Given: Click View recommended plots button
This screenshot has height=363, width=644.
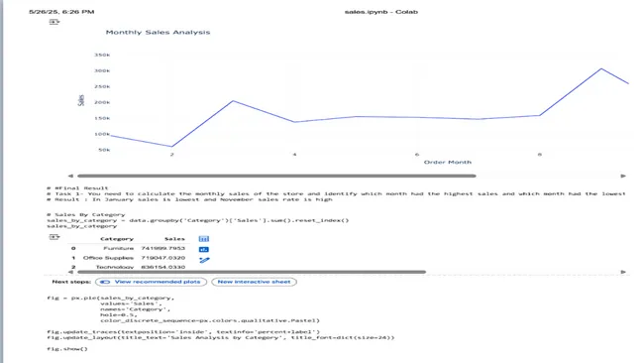Looking at the screenshot, I should click(152, 282).
